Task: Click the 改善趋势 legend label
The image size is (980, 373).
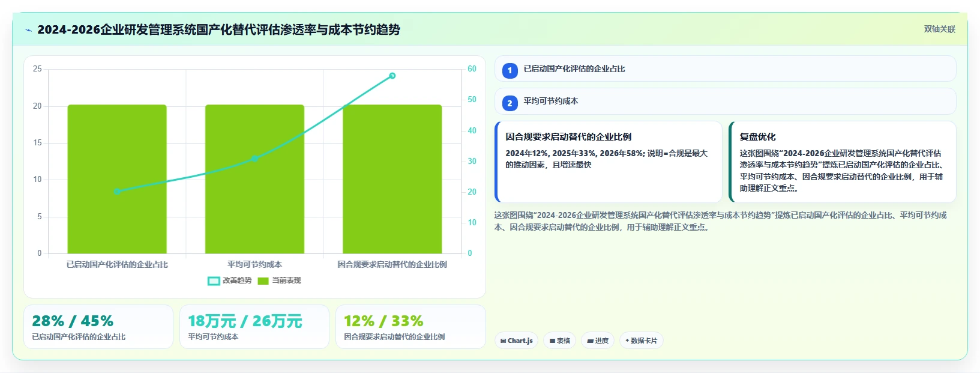Action: pyautogui.click(x=237, y=281)
